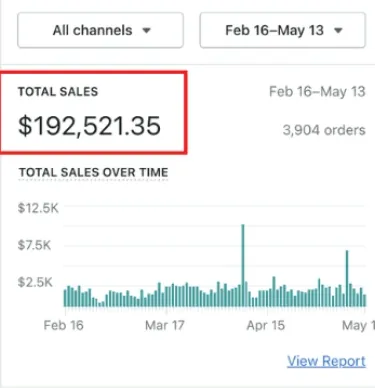The height and width of the screenshot is (388, 375).
Task: Click the 3,904 orders text
Action: [324, 130]
